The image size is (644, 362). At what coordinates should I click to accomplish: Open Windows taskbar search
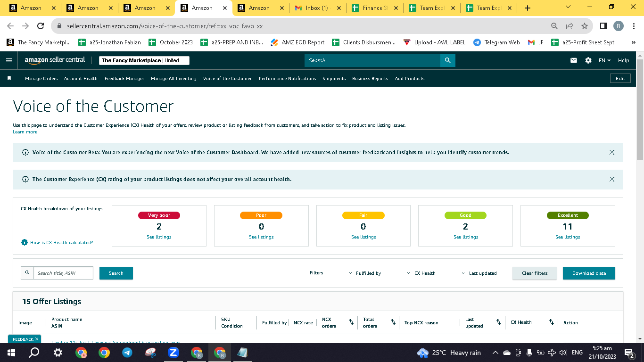tap(34, 353)
